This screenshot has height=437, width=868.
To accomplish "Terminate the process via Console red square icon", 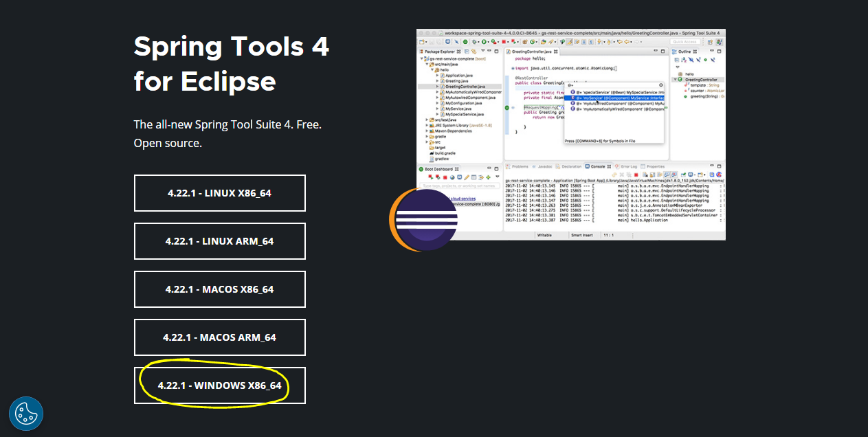I will coord(636,175).
